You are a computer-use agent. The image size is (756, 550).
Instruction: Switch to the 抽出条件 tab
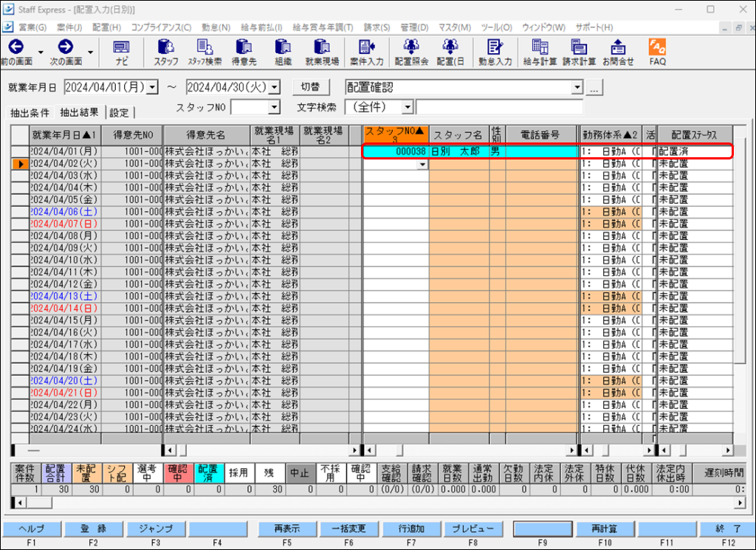[30, 113]
